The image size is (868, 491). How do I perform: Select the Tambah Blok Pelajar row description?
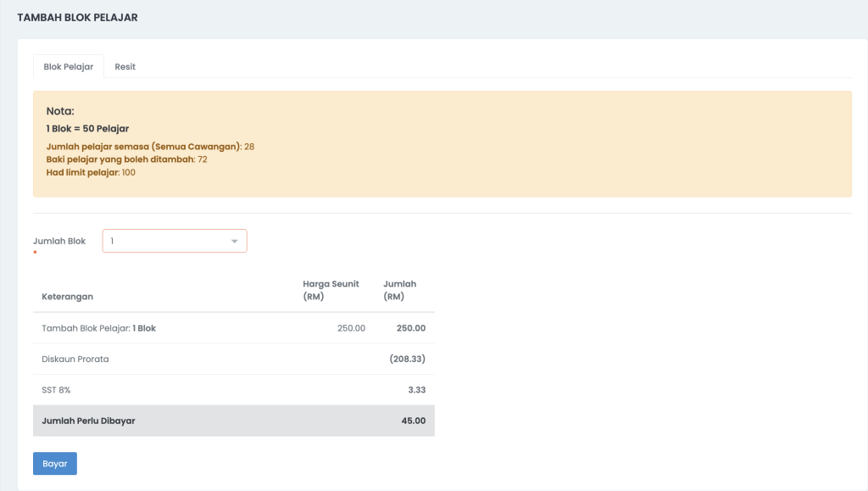tap(98, 328)
